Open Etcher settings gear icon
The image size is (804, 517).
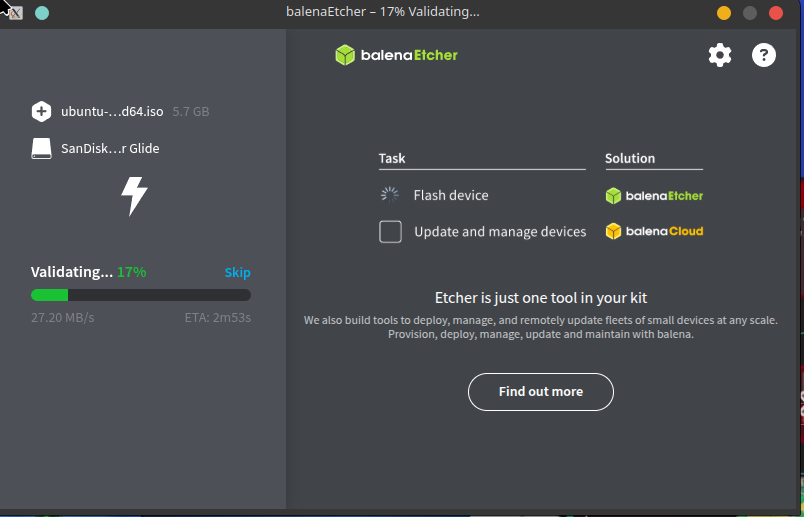point(719,55)
